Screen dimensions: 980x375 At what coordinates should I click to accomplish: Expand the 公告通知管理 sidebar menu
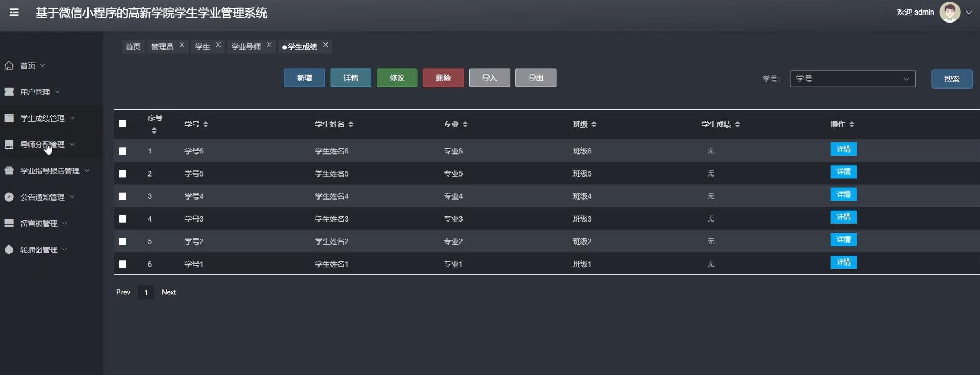[72, 197]
